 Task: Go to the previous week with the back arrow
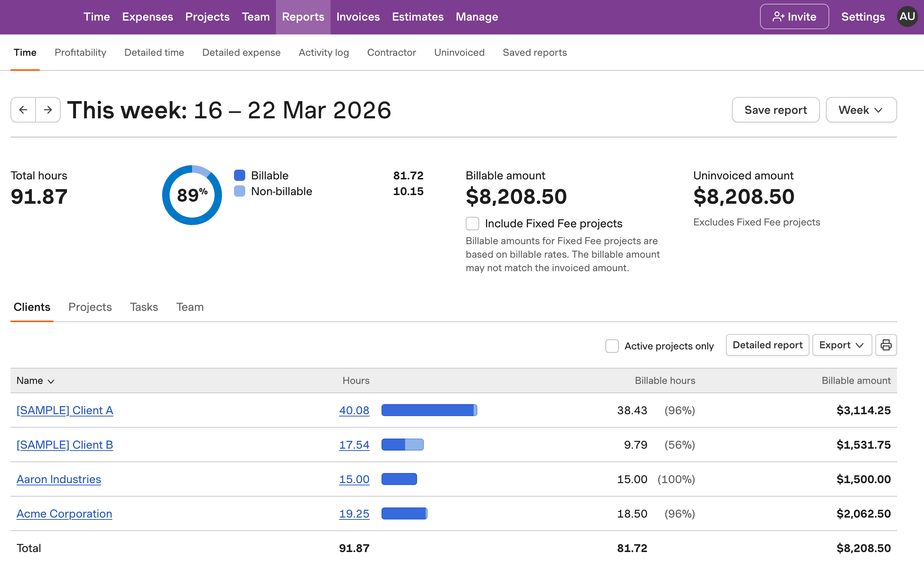pos(23,110)
